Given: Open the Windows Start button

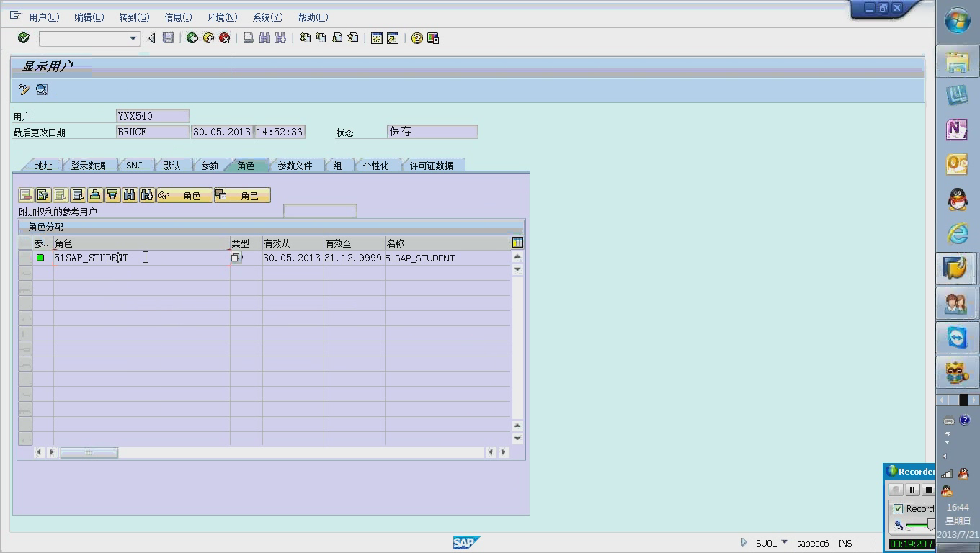Looking at the screenshot, I should tap(957, 22).
